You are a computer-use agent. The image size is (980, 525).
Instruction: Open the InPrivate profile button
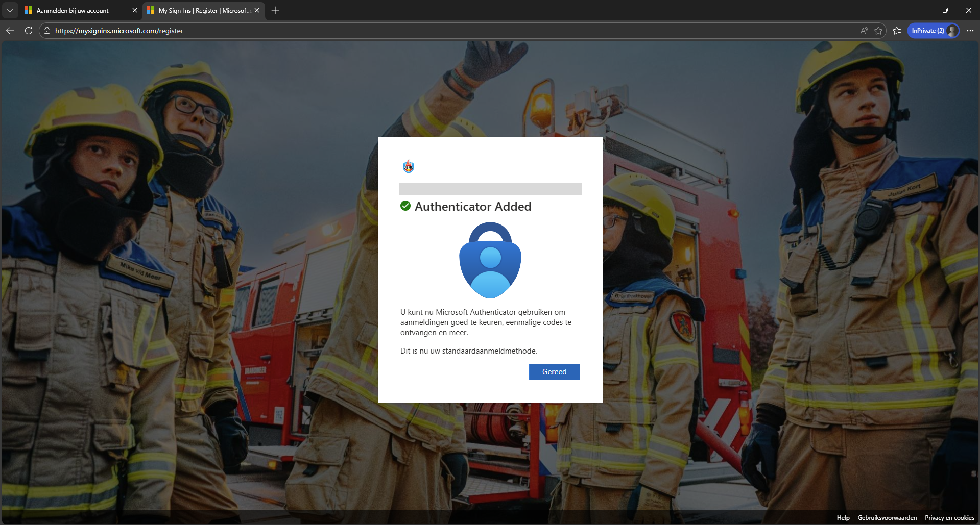934,31
